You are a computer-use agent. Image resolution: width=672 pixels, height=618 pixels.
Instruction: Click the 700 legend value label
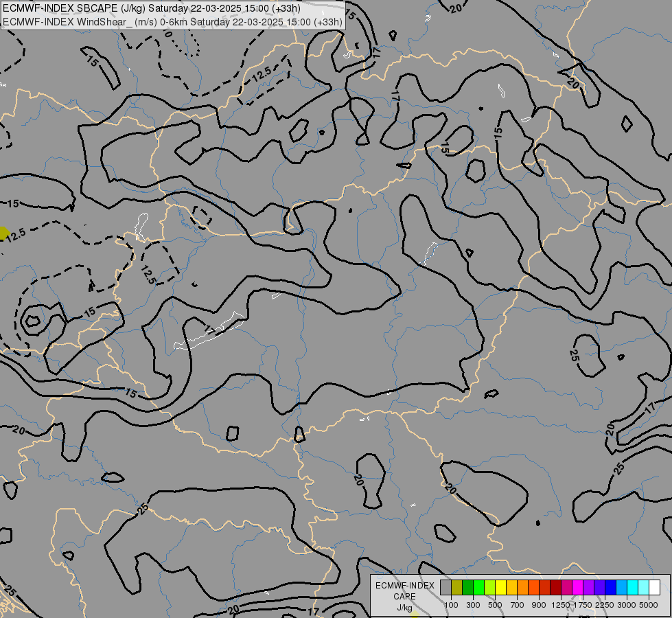pyautogui.click(x=518, y=605)
